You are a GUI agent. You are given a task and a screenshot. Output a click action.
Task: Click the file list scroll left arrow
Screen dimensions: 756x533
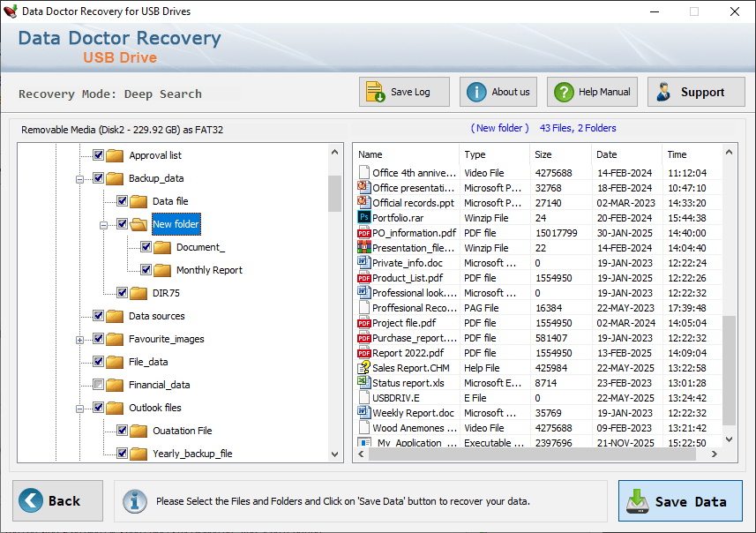[x=361, y=454]
